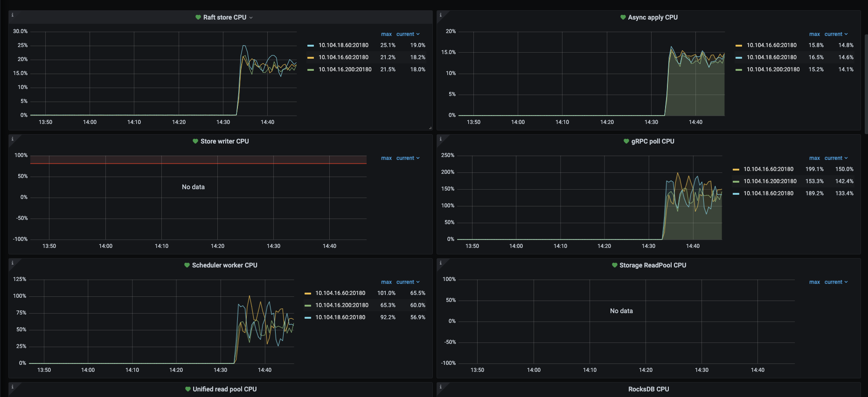Open the Raft store CPU panel title dropdown
The width and height of the screenshot is (868, 397).
click(225, 17)
